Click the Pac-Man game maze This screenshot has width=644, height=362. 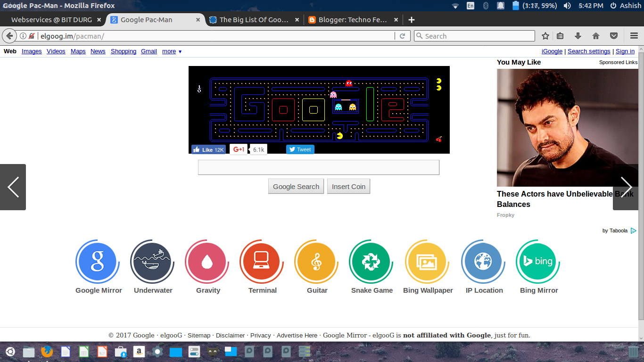[319, 110]
